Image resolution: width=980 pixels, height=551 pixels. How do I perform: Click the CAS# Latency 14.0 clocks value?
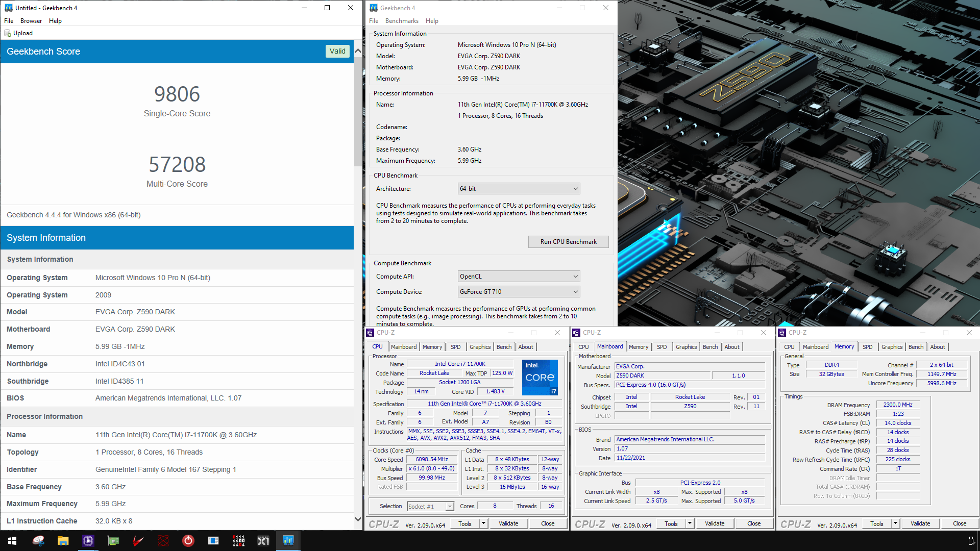[x=898, y=423]
